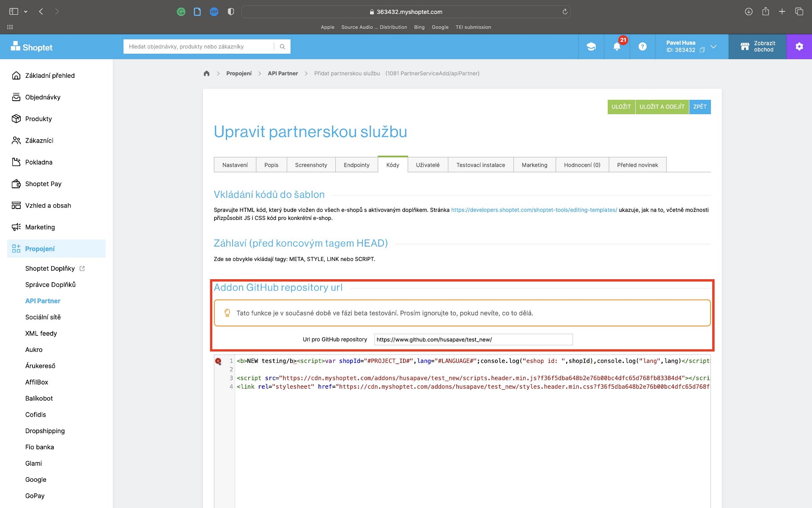Open new Safari tab
This screenshot has width=812, height=508.
(x=782, y=11)
